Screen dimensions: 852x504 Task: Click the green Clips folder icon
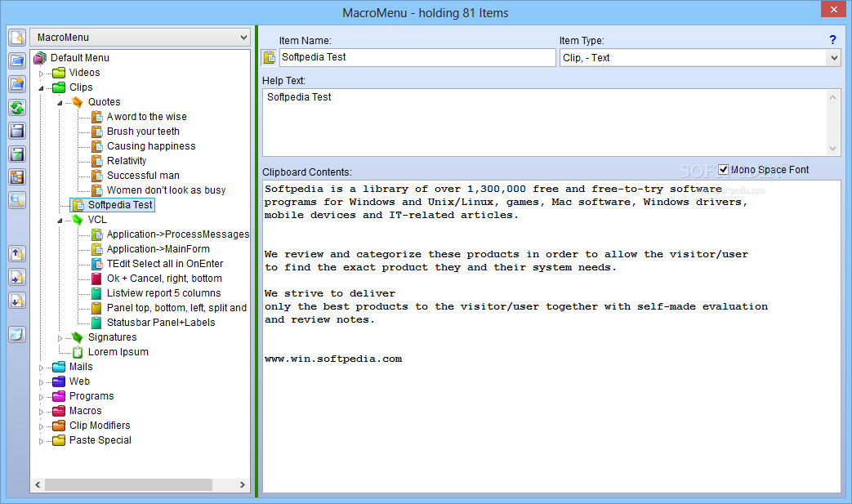pos(59,87)
